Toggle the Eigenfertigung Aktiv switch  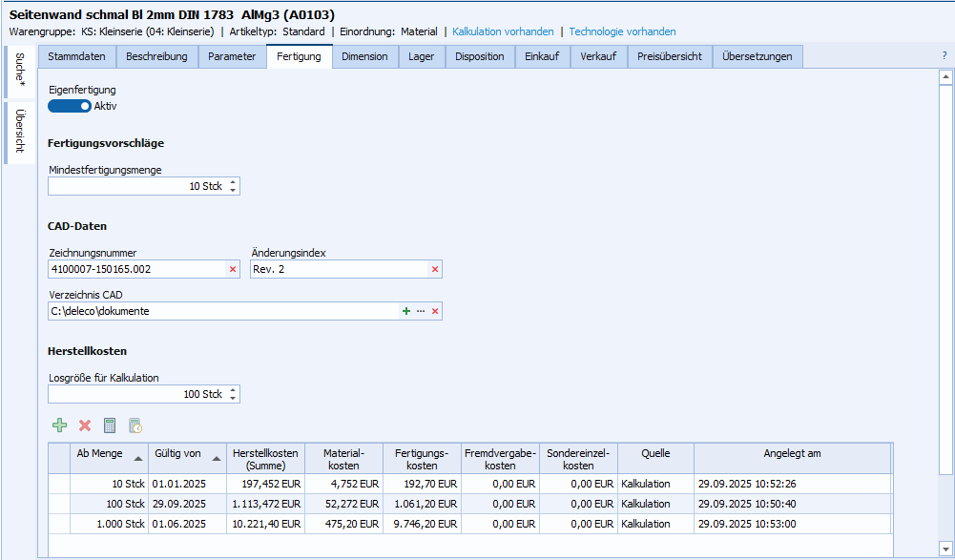coord(69,106)
